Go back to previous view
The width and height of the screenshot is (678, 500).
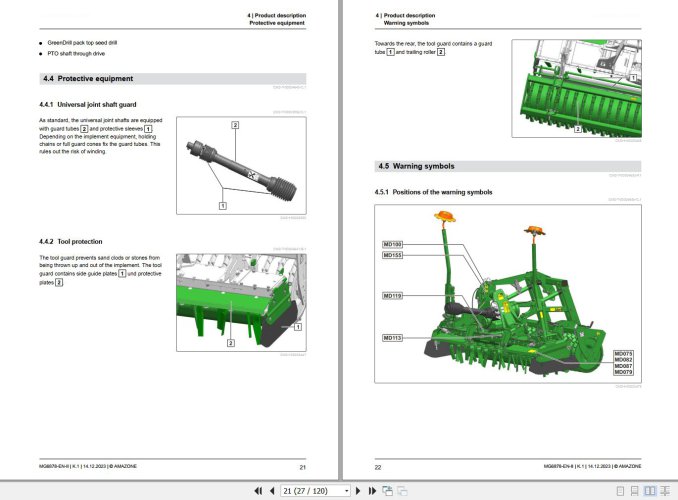(387, 491)
